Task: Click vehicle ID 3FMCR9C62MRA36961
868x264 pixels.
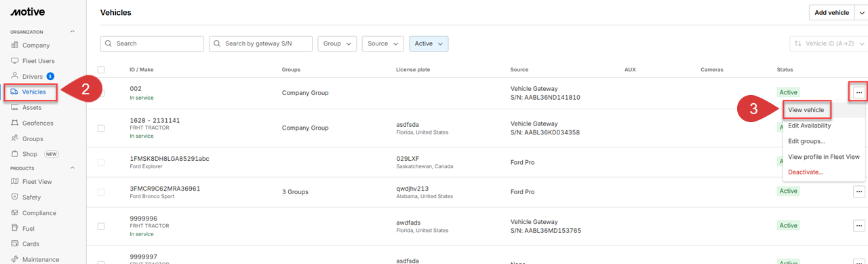Action: pyautogui.click(x=165, y=188)
